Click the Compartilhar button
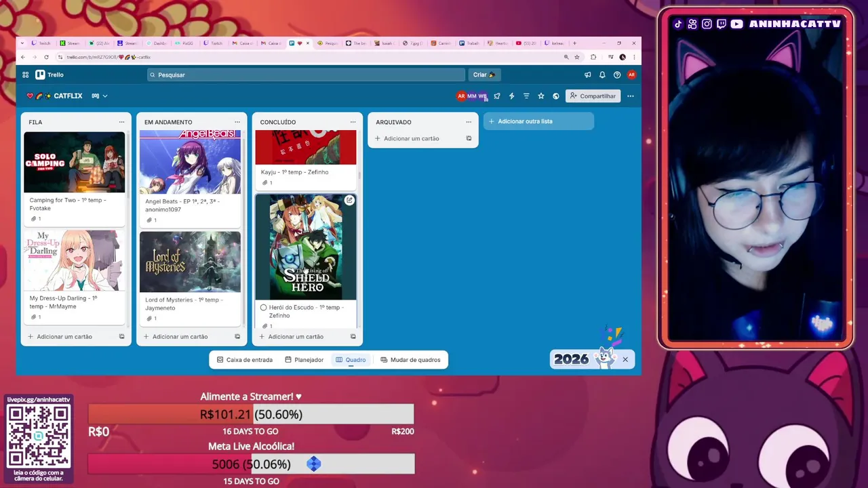The image size is (868, 488). point(593,96)
